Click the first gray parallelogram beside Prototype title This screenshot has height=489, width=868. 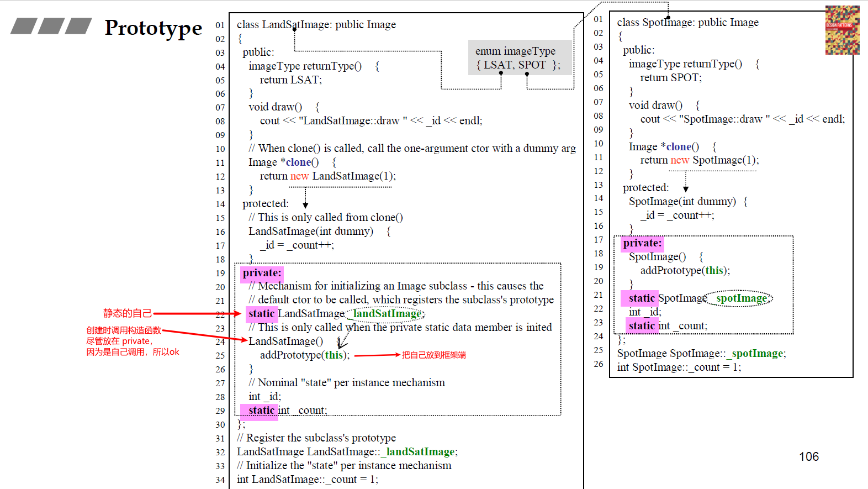tap(24, 26)
